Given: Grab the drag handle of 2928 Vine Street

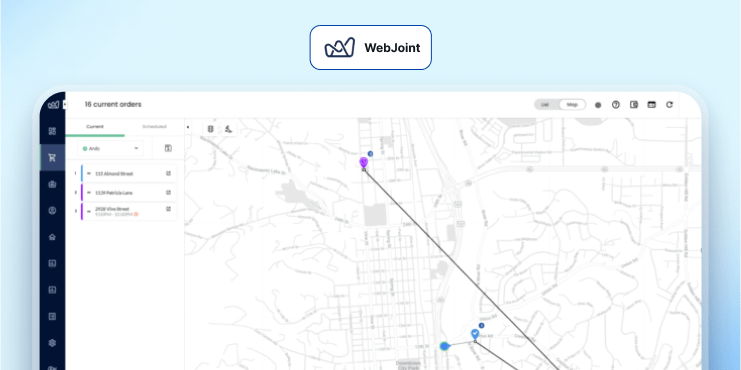Looking at the screenshot, I should [88, 211].
